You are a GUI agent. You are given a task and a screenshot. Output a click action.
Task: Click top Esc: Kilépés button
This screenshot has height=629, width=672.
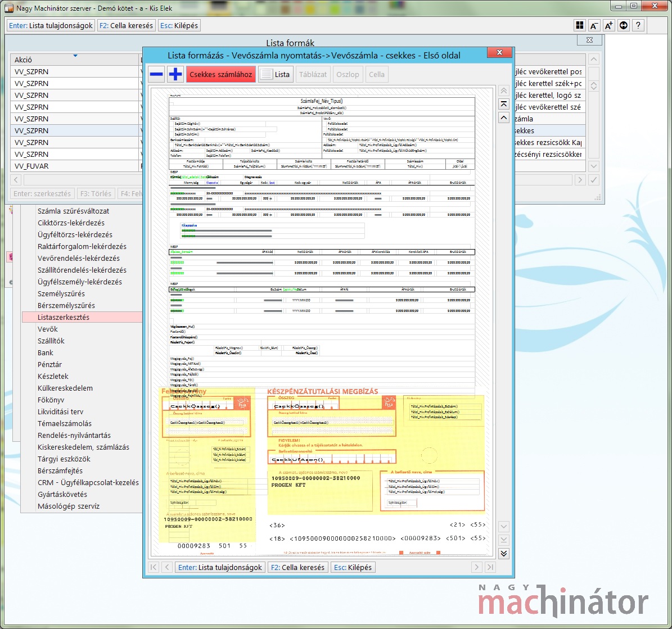pos(179,25)
